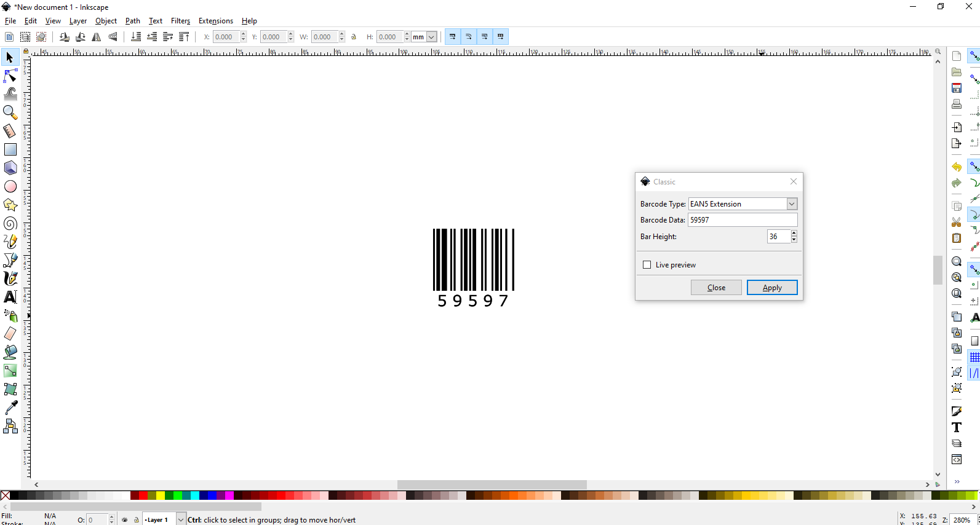Open the Edit menu
This screenshot has width=980, height=525.
coord(31,21)
